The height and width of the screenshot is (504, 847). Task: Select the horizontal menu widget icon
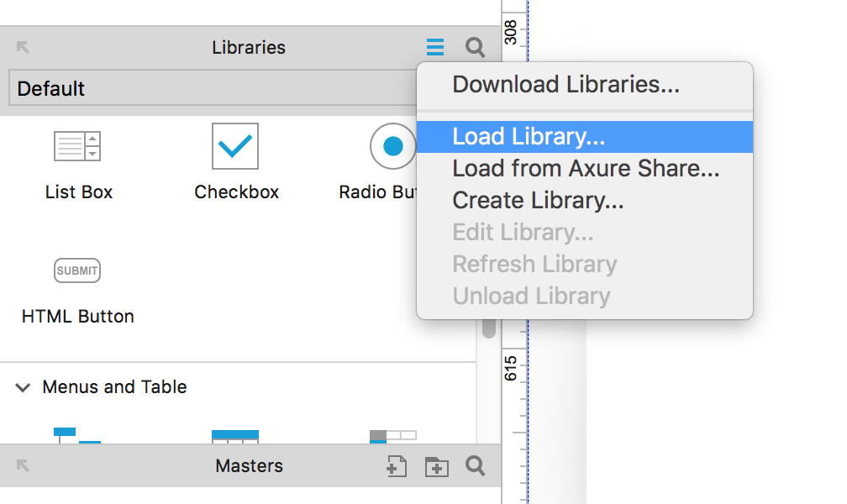(x=392, y=437)
